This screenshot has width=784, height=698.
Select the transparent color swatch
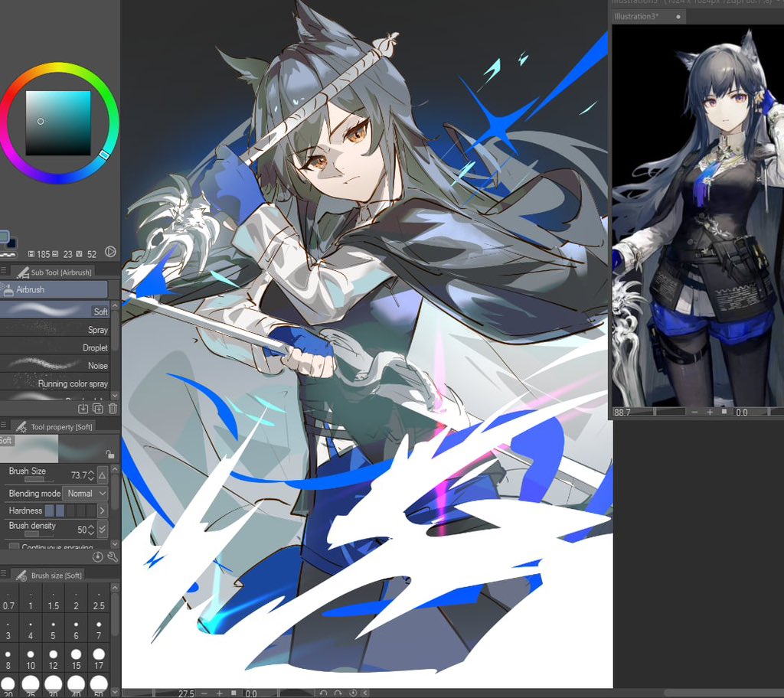pyautogui.click(x=8, y=254)
